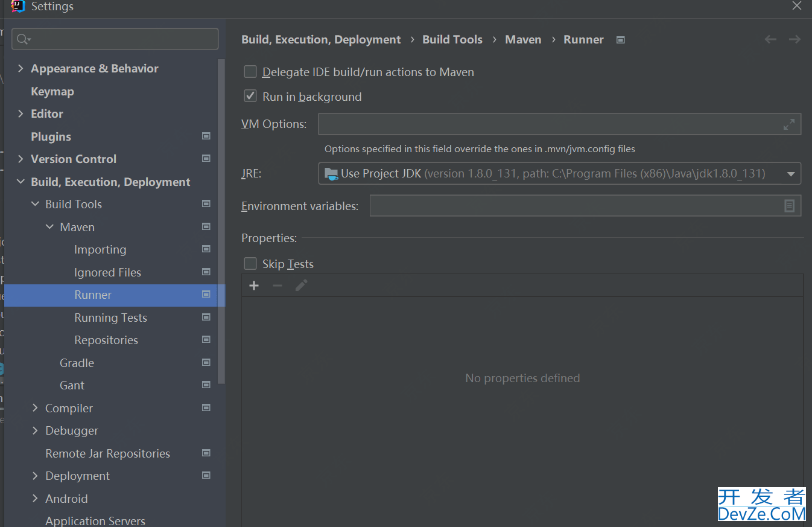Click the project-level icon beside Maven

tap(206, 227)
